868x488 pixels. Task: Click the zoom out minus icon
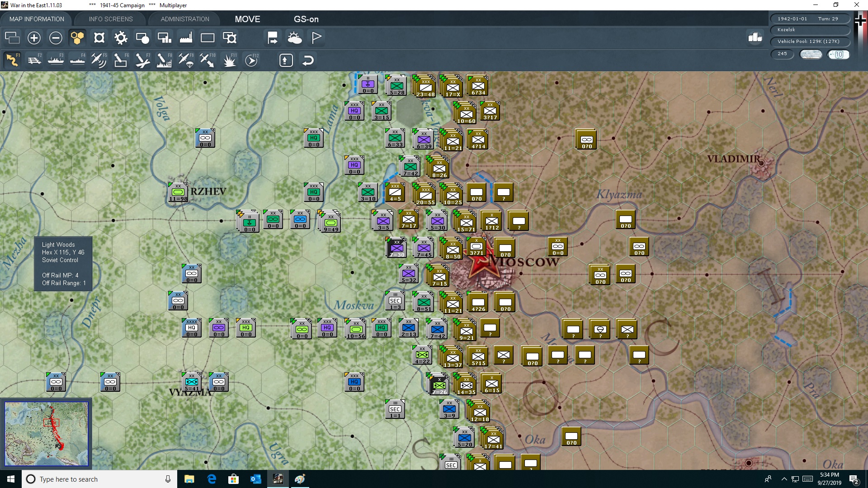[56, 38]
